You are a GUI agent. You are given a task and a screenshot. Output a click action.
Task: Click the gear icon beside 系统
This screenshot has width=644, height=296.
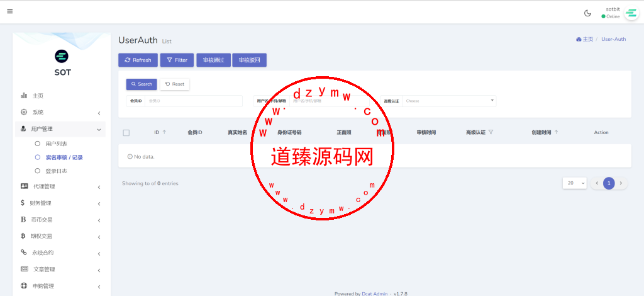click(x=24, y=112)
